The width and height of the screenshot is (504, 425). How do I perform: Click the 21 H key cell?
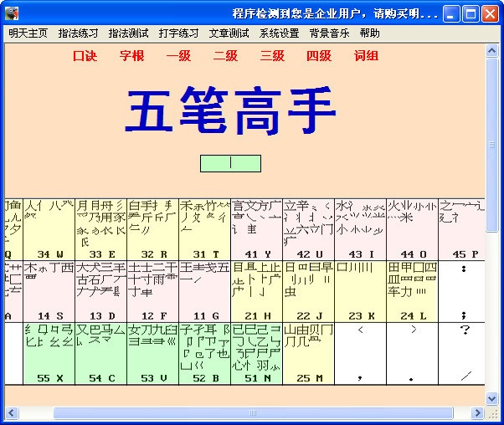257,291
